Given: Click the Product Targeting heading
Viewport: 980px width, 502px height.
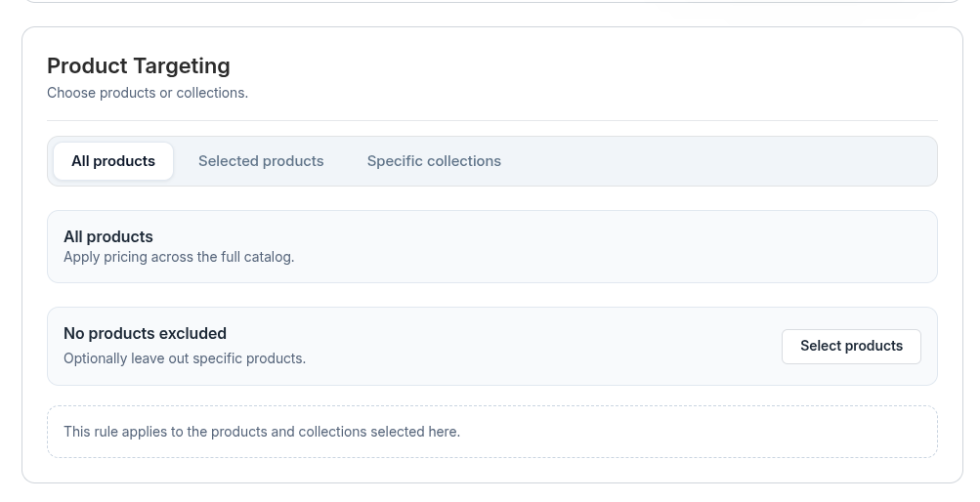Looking at the screenshot, I should [139, 65].
